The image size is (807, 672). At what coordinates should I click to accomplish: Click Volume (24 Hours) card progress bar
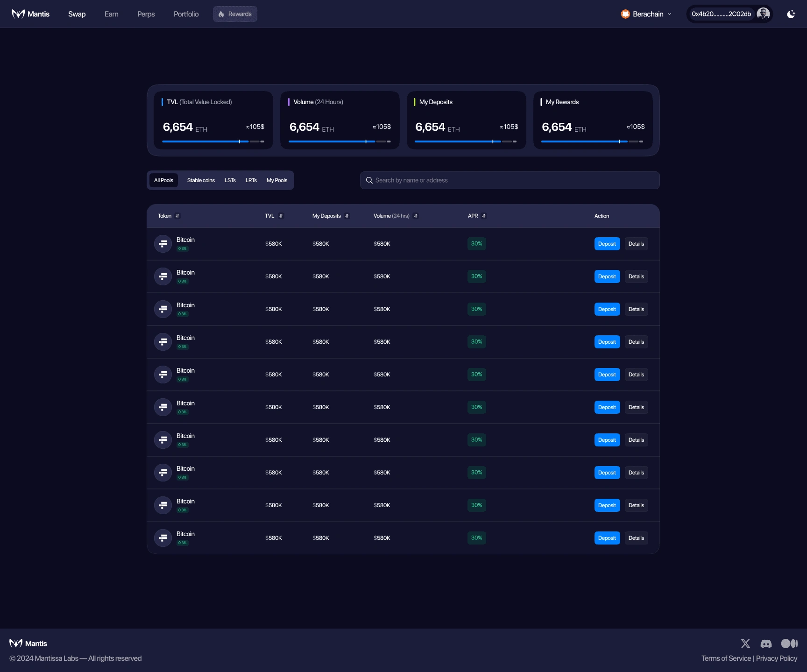[x=340, y=141]
